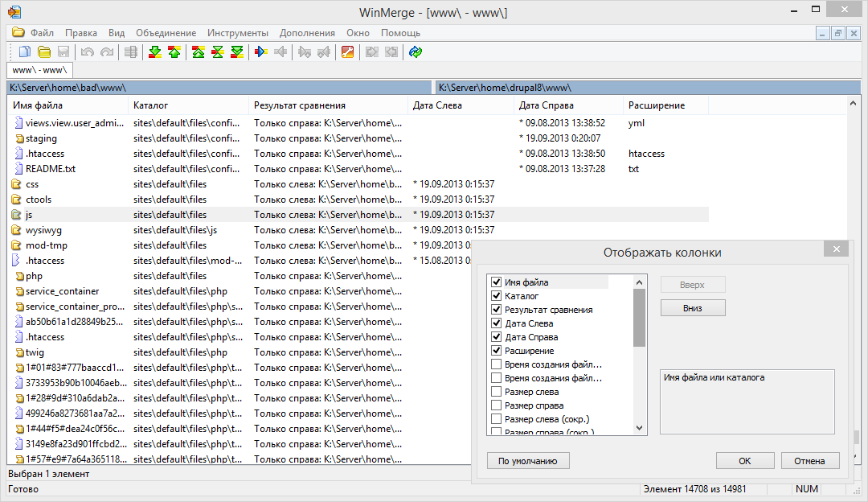
Task: Click column list scrollbar up arrow
Action: coord(640,282)
